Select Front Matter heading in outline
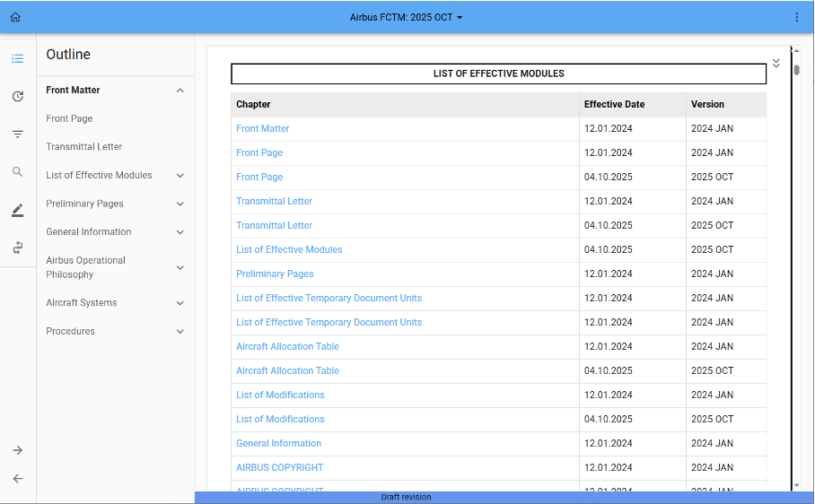815x504 pixels. (73, 90)
